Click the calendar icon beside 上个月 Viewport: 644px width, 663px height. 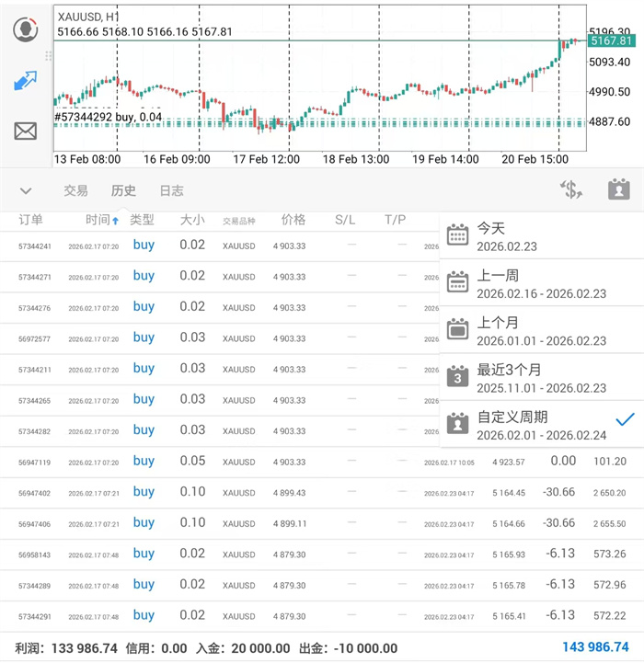[x=458, y=329]
